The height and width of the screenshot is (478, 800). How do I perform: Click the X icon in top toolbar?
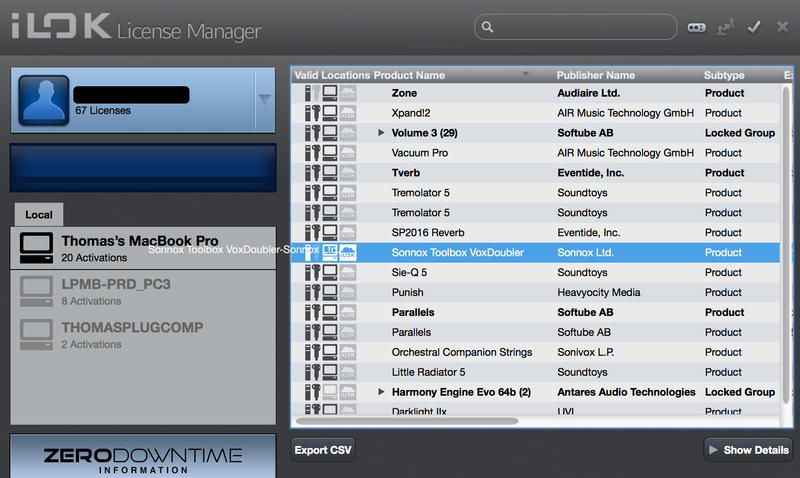(783, 27)
